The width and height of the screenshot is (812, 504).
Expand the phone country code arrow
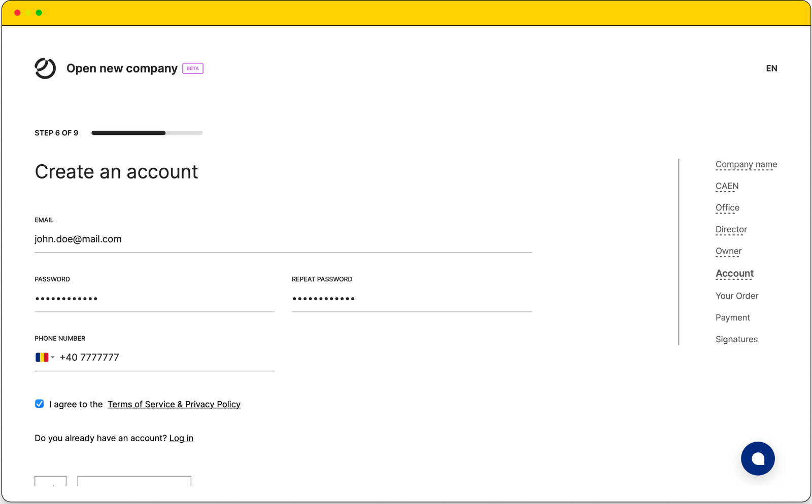click(x=53, y=357)
